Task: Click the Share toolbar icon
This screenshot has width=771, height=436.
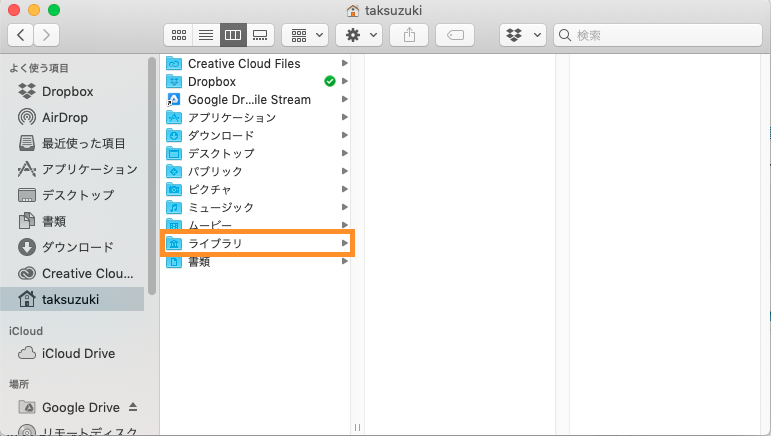Action: [x=410, y=35]
